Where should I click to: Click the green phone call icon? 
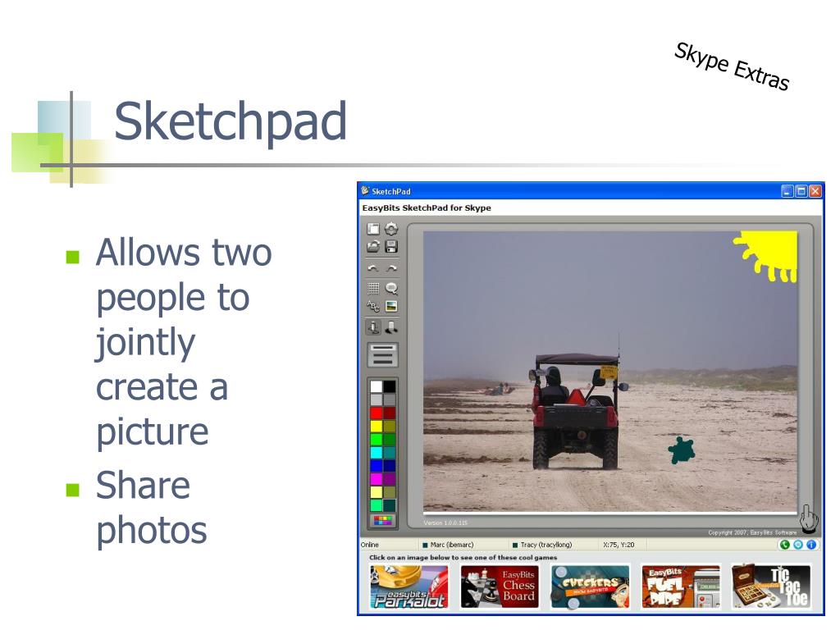[785, 545]
